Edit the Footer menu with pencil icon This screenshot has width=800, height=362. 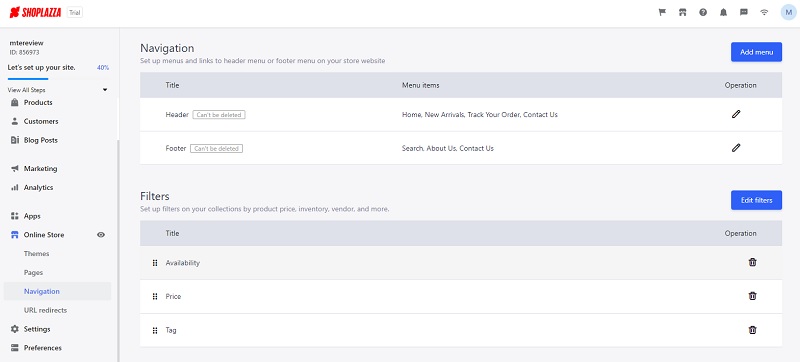(736, 148)
